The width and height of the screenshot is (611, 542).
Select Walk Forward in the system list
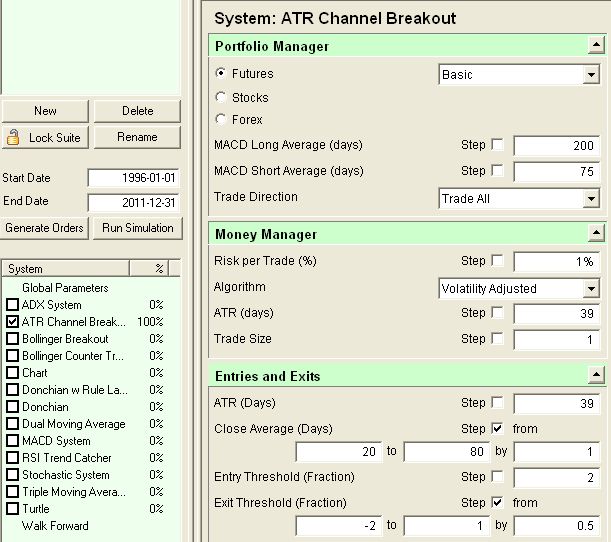point(55,526)
